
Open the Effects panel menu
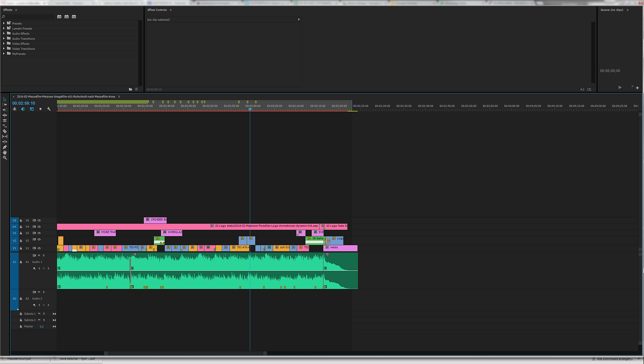[16, 10]
